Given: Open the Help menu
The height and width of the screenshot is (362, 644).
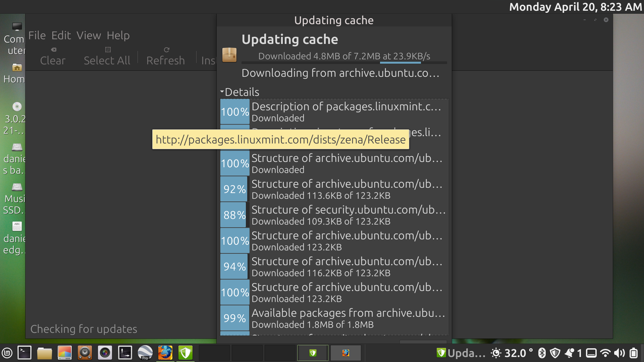Looking at the screenshot, I should pos(118,36).
